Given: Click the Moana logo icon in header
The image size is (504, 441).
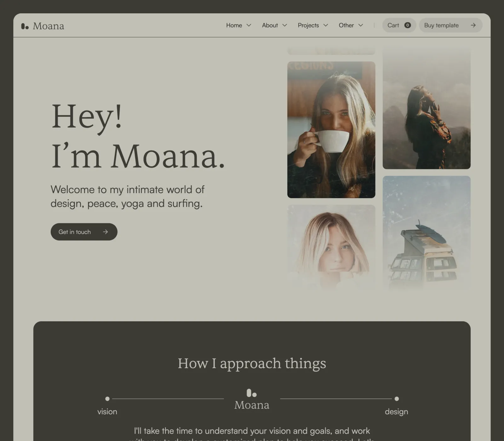Looking at the screenshot, I should click(25, 26).
